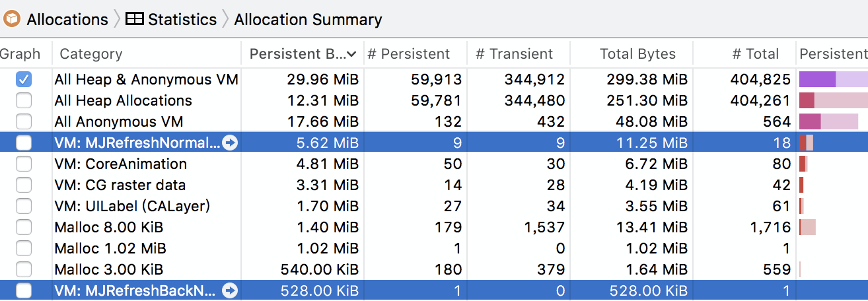
Task: Check All Anonymous VM graph checkbox
Action: click(x=24, y=122)
